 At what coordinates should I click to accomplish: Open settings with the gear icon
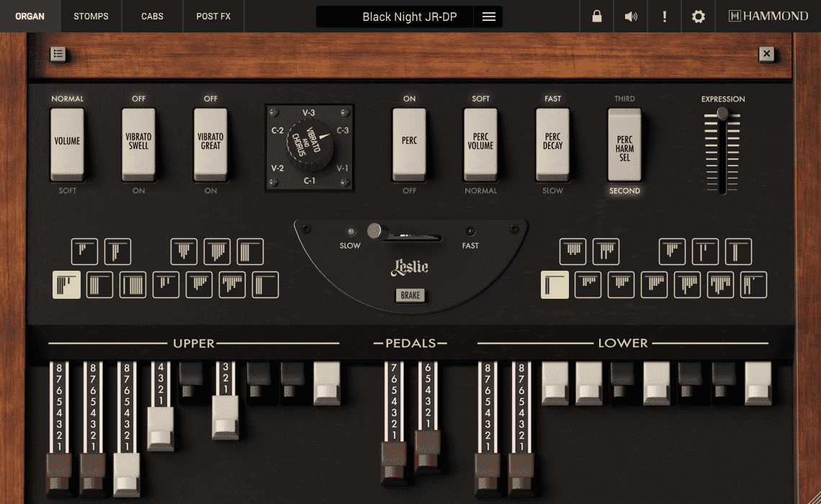pyautogui.click(x=698, y=17)
